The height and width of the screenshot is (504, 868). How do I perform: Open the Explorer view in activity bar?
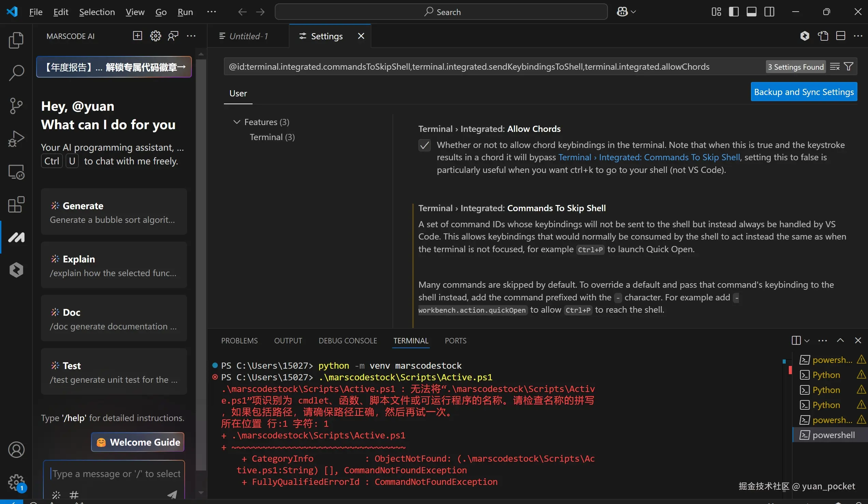[16, 40]
